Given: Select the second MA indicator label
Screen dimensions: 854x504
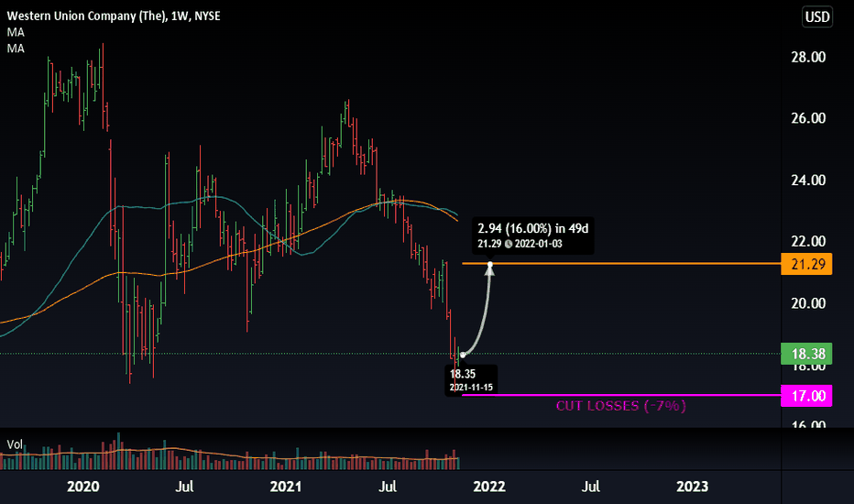Looking at the screenshot, I should [x=16, y=49].
